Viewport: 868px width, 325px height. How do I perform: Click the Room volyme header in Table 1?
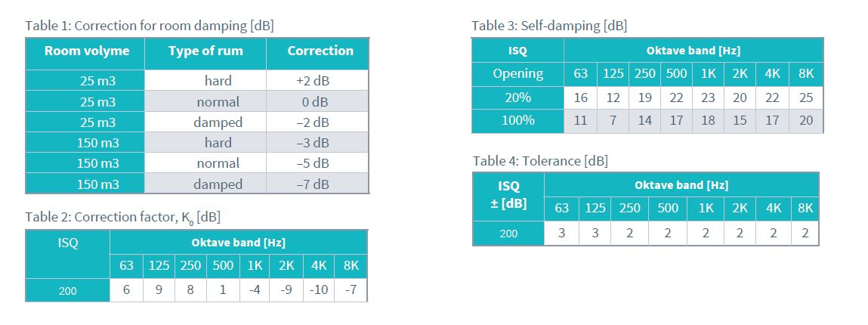[86, 51]
